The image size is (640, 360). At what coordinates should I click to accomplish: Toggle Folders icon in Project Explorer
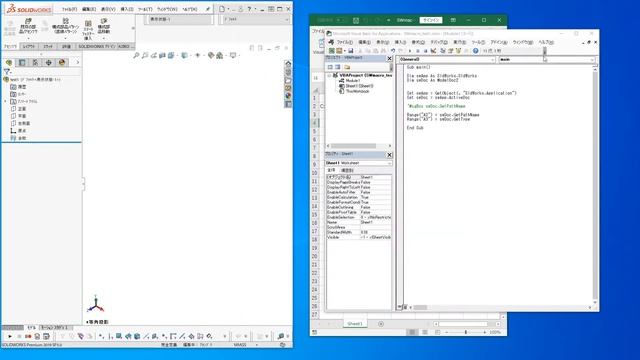[347, 67]
